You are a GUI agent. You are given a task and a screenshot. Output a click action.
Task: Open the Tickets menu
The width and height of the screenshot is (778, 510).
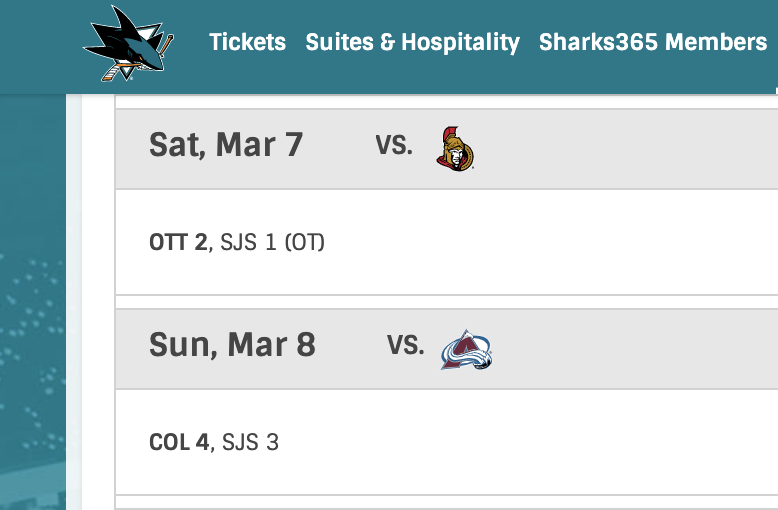point(247,42)
